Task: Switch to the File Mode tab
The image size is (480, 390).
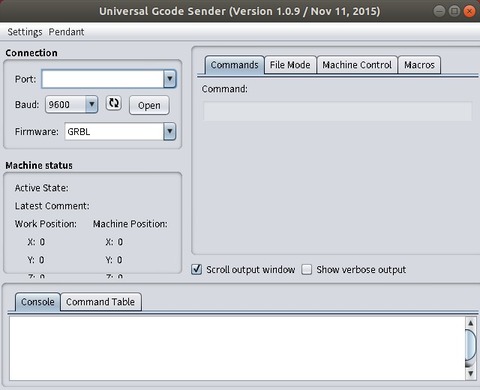Action: pyautogui.click(x=290, y=65)
